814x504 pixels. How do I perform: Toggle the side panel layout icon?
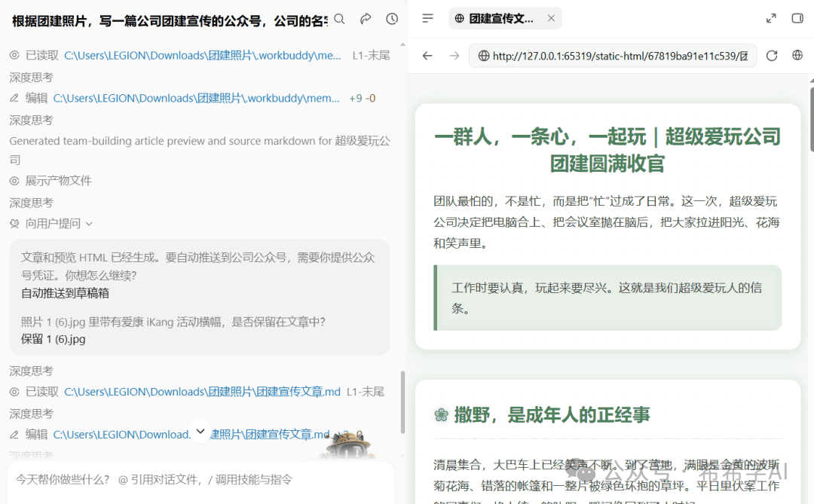798,19
